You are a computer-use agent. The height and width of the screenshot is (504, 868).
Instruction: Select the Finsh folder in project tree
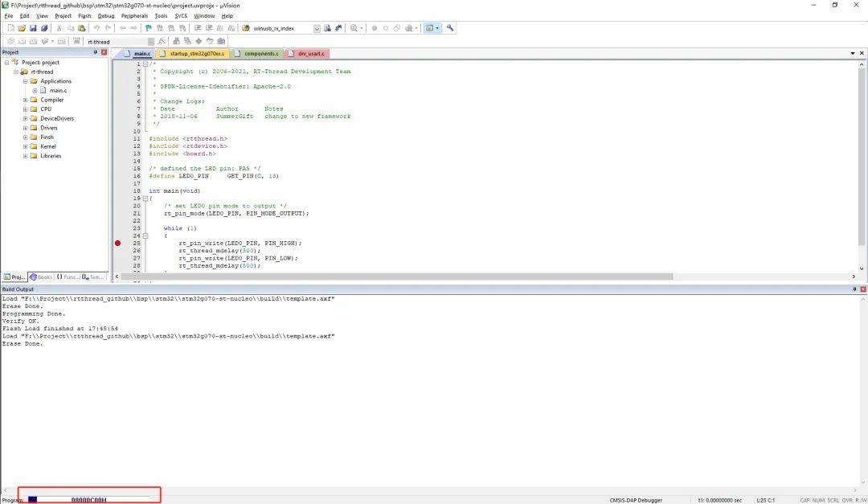click(x=47, y=137)
